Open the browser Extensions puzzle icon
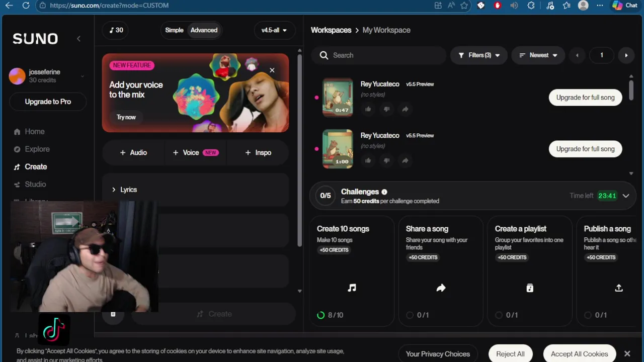This screenshot has width=644, height=362. tap(531, 6)
